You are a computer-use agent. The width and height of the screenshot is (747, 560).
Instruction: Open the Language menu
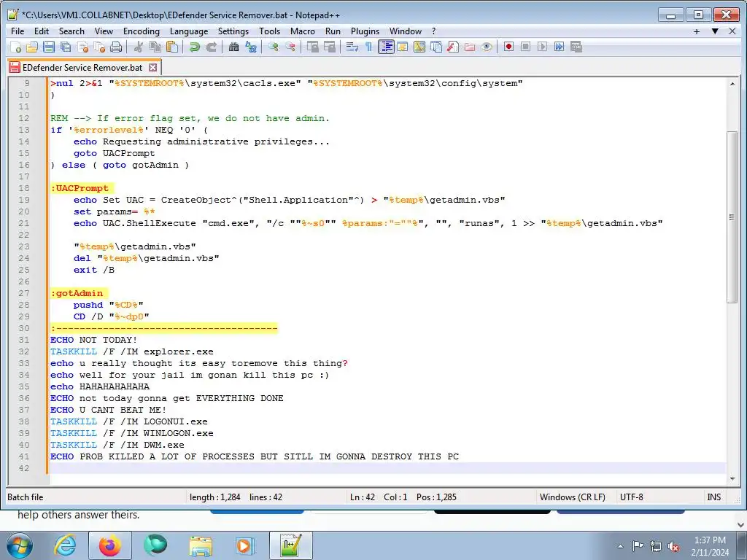point(189,31)
